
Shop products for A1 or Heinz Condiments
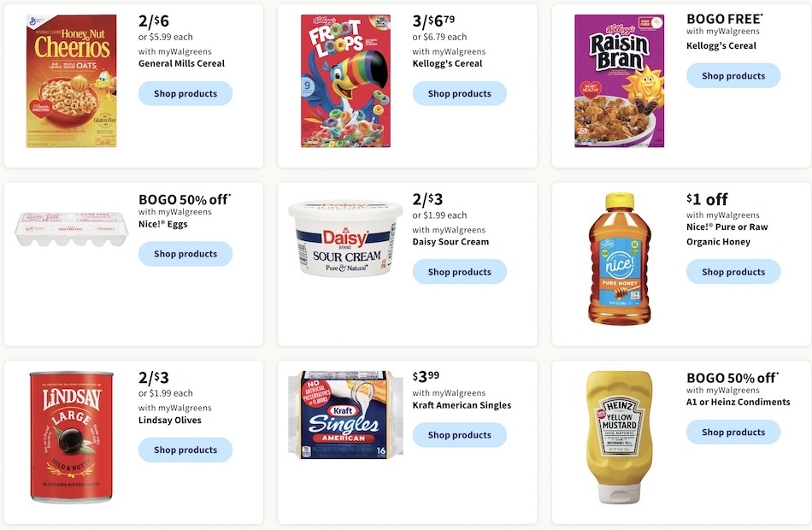click(x=733, y=432)
